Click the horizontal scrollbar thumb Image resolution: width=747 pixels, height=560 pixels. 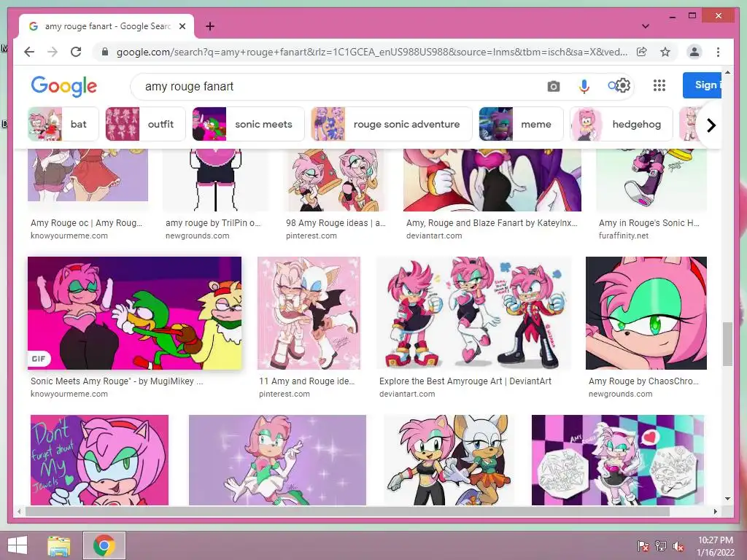[x=347, y=511]
